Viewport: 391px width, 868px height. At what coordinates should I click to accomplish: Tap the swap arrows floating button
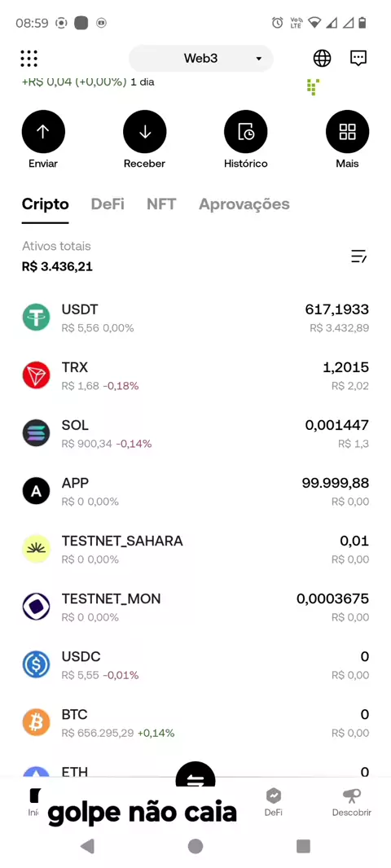coord(195,779)
